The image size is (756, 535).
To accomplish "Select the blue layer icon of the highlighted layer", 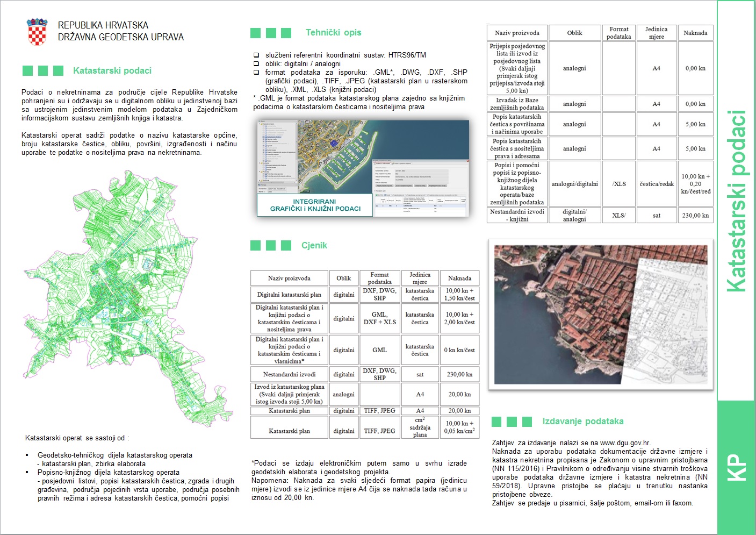I will pos(265,137).
